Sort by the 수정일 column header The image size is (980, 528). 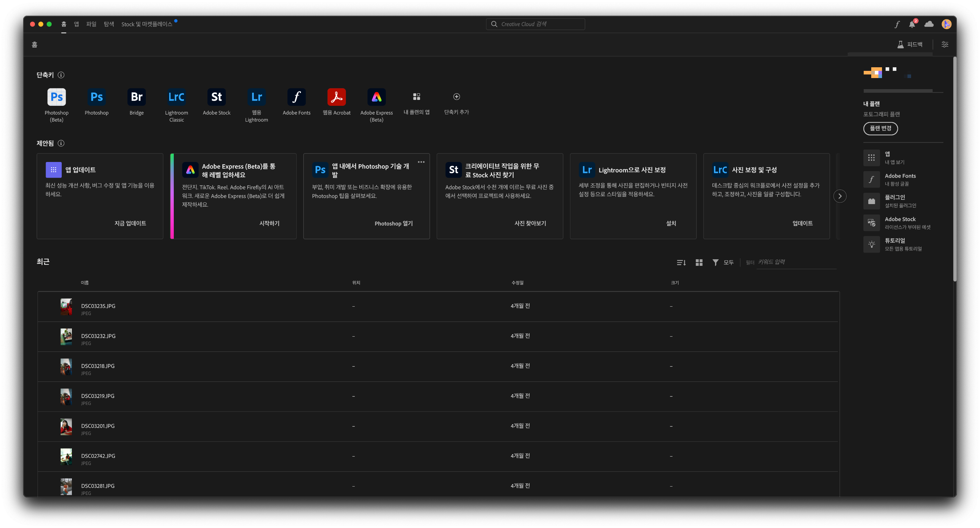pos(517,283)
